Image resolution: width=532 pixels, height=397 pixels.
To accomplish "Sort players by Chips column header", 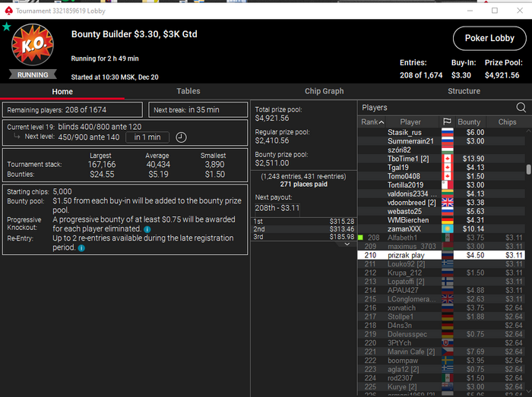I will (x=507, y=122).
